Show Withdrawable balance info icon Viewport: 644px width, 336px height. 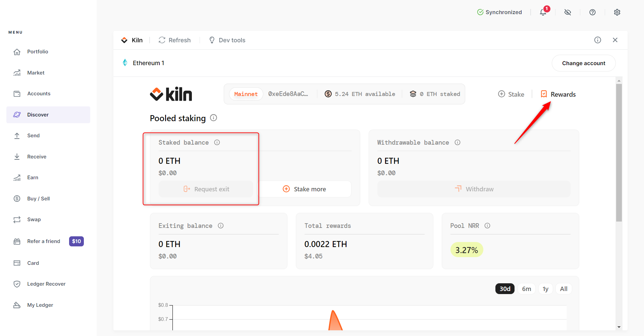tap(458, 142)
